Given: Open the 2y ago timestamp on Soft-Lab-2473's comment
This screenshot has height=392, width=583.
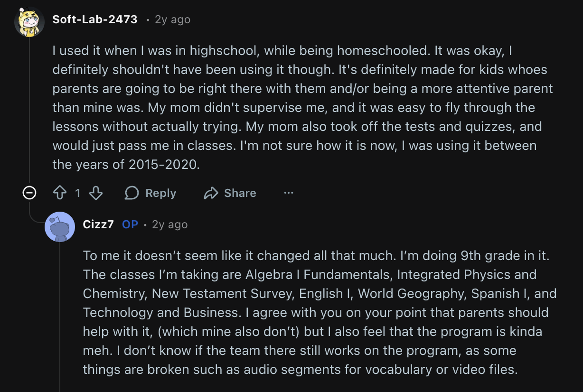Looking at the screenshot, I should 172,20.
